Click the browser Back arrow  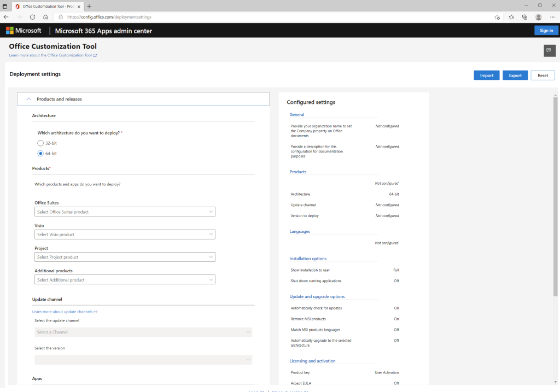[x=6, y=17]
